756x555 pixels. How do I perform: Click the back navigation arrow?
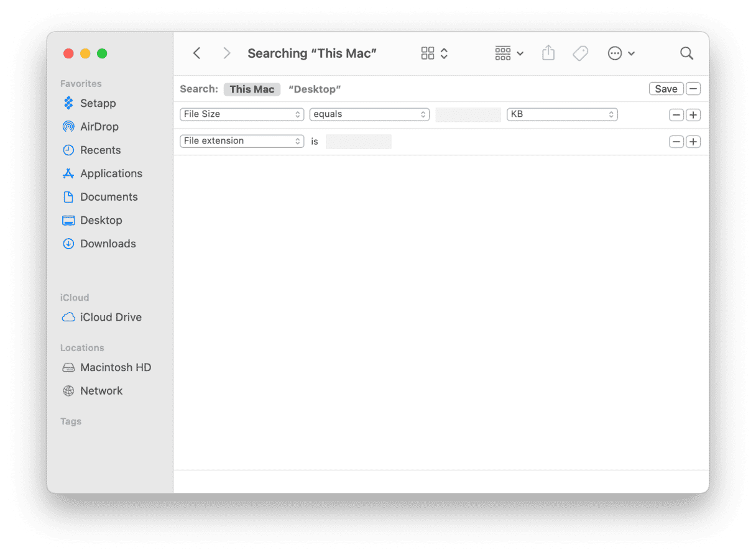[x=196, y=53]
